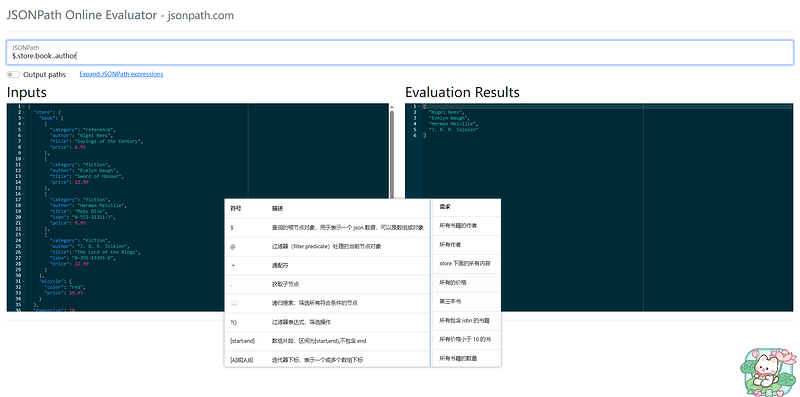Toggle the Output paths switch
Viewport: 800px width, 397px height.
coord(13,75)
